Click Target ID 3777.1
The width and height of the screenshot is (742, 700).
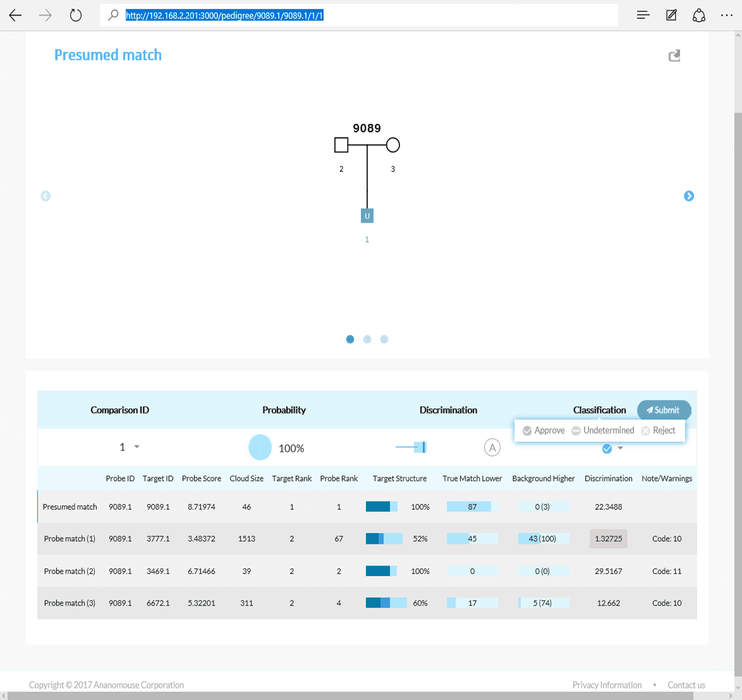point(158,539)
